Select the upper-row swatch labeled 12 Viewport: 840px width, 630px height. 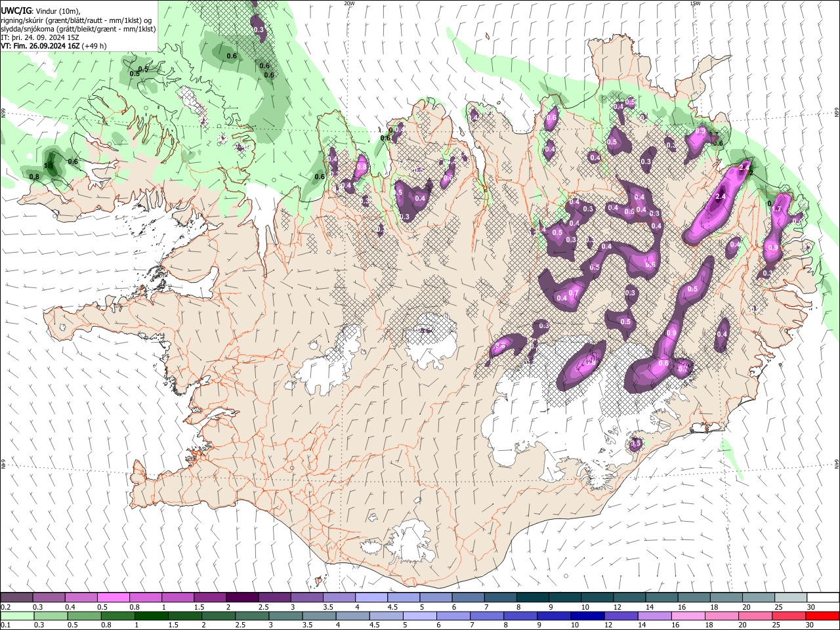point(630,597)
